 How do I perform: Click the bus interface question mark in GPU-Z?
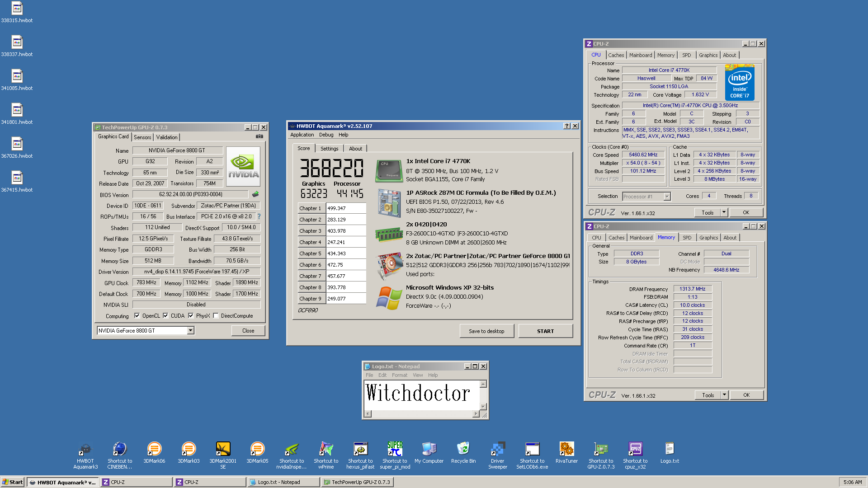point(259,216)
